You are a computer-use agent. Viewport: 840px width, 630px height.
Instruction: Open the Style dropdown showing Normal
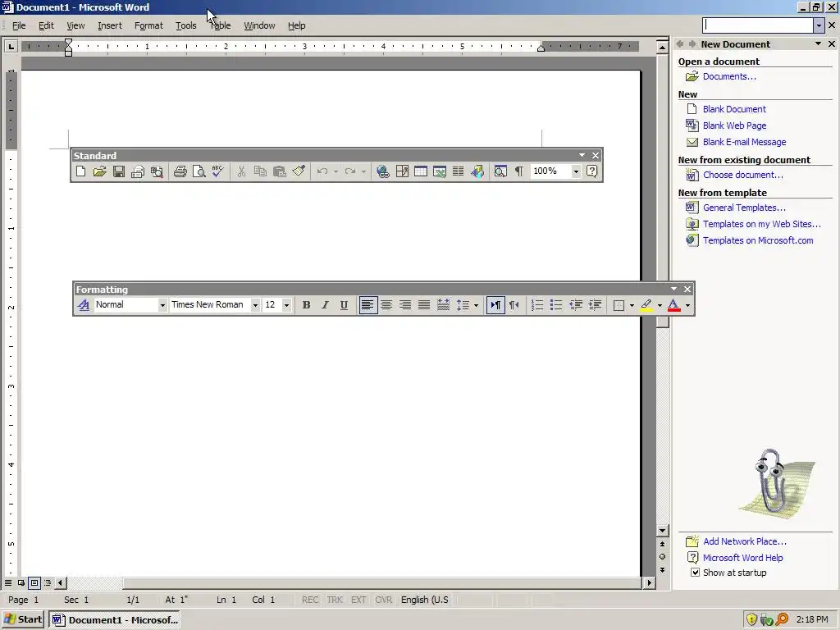[162, 305]
